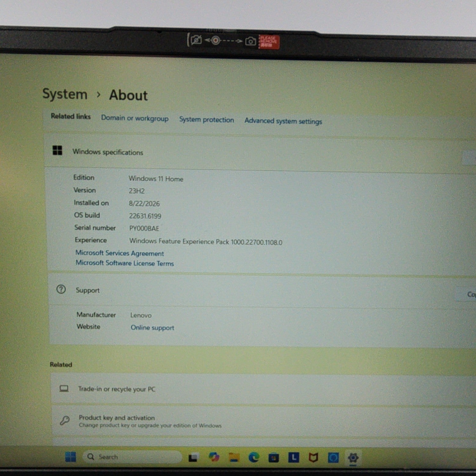Open Microsoft Software License Terms link

pyautogui.click(x=125, y=263)
